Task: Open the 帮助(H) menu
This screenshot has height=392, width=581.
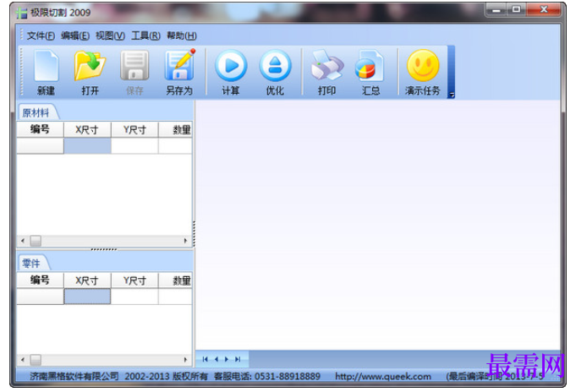Action: pyautogui.click(x=182, y=35)
